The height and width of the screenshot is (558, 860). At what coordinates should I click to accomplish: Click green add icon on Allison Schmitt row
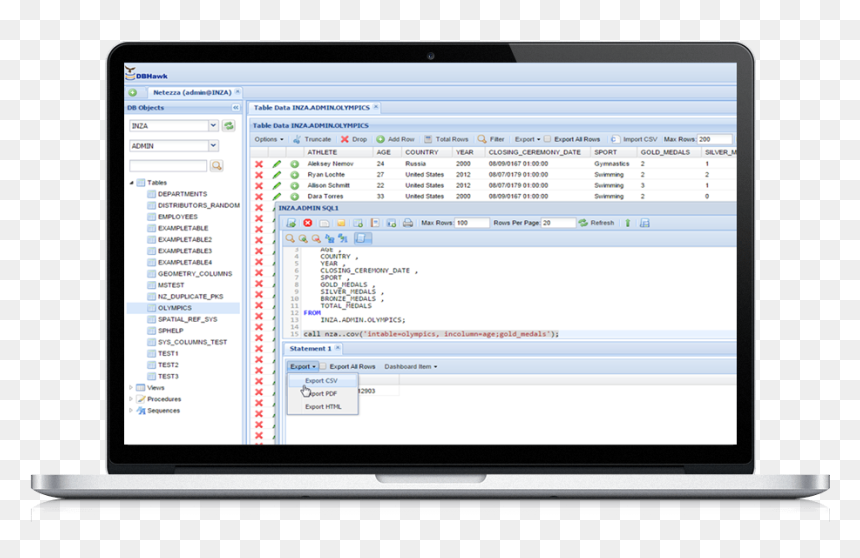tap(295, 185)
